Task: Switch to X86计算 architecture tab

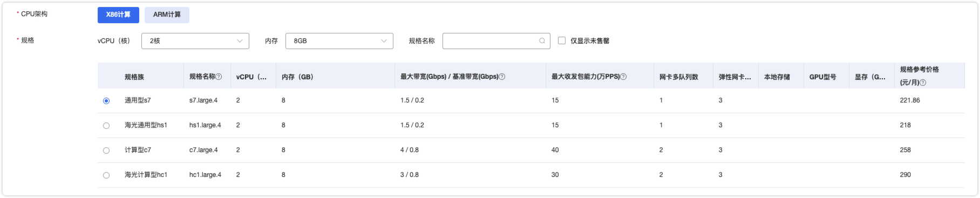Action: (118, 15)
